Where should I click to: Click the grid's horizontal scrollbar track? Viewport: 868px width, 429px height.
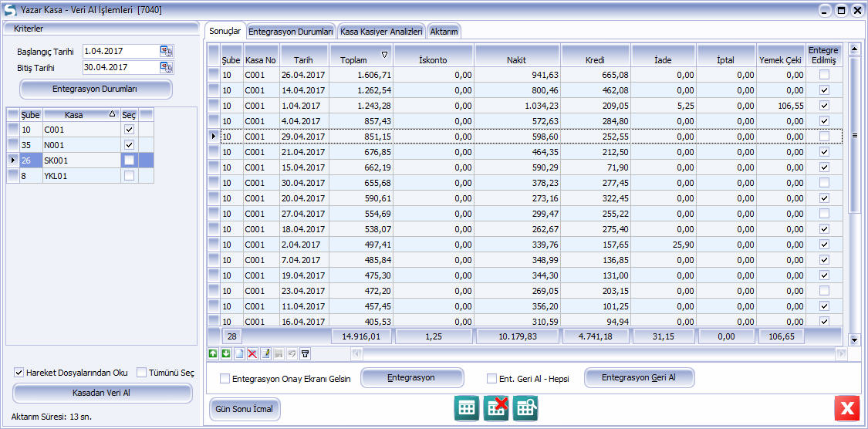point(594,353)
